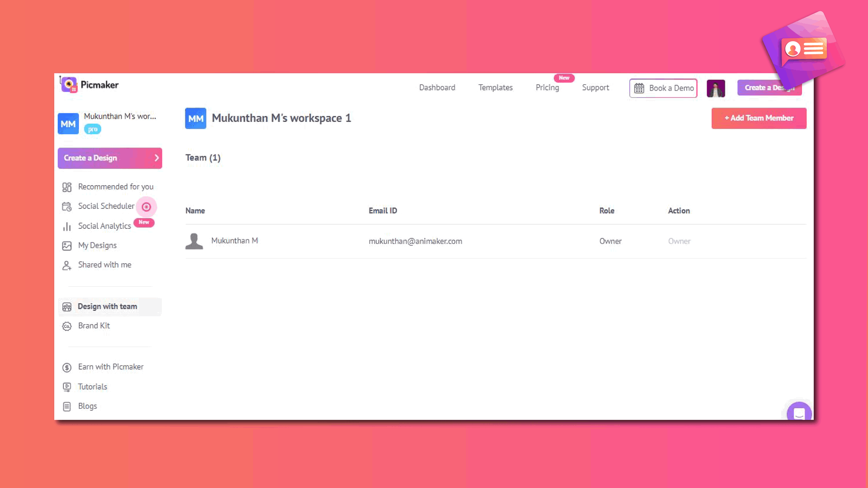Click the calendar icon in Book a Demo

click(x=639, y=88)
